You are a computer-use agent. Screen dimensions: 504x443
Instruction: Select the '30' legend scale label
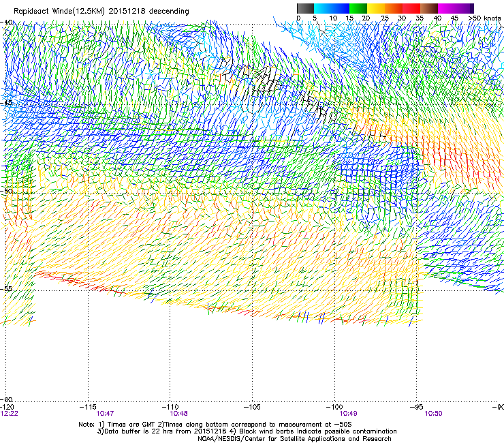coord(402,18)
